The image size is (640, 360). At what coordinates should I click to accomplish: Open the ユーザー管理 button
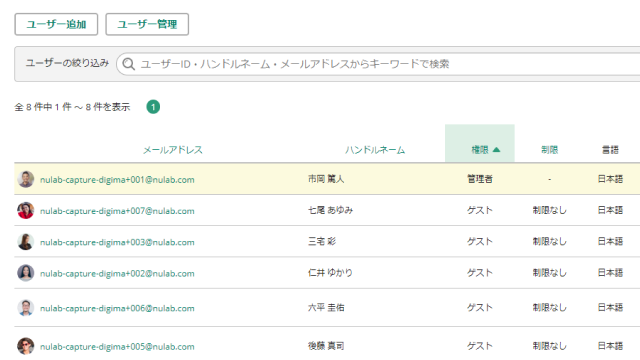pos(147,24)
